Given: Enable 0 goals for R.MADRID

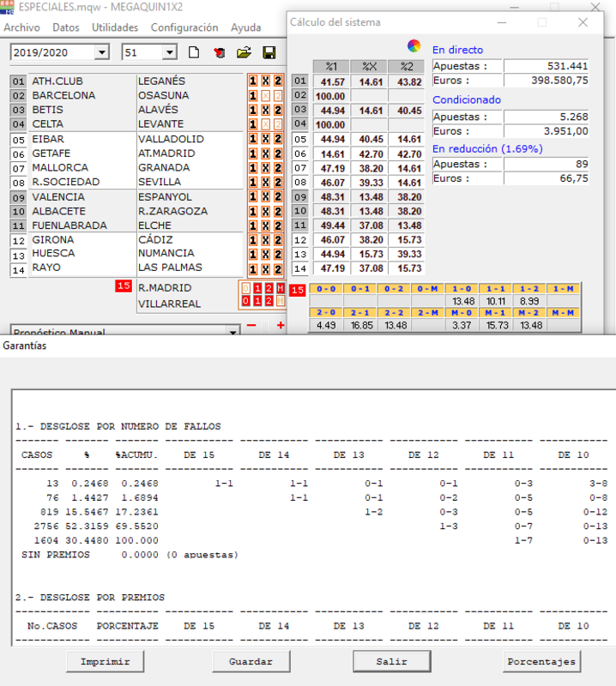Looking at the screenshot, I should (246, 288).
